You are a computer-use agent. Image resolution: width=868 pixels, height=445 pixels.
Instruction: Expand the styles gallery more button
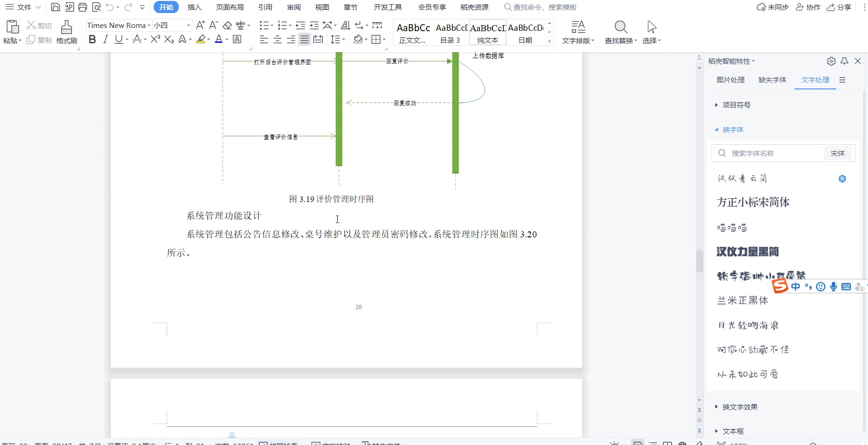point(549,41)
